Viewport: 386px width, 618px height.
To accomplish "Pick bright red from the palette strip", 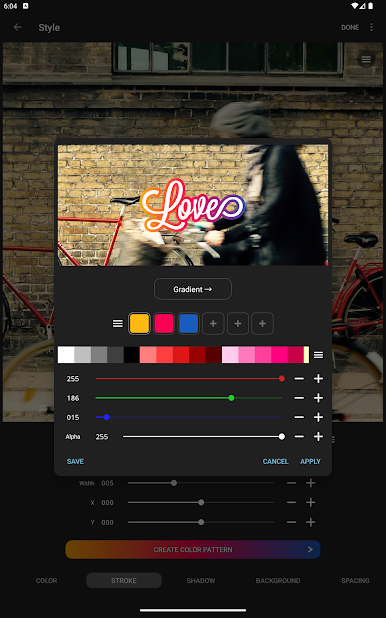I will coord(181,355).
